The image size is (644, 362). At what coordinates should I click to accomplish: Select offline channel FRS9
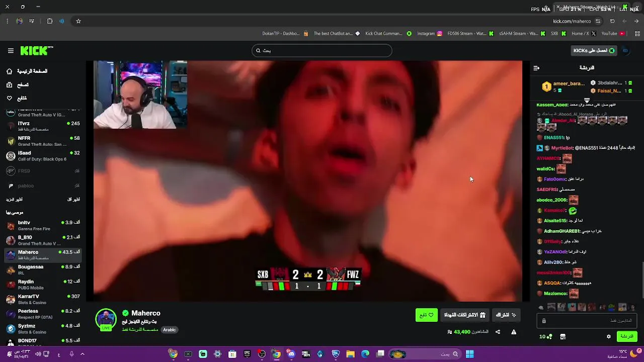point(43,171)
